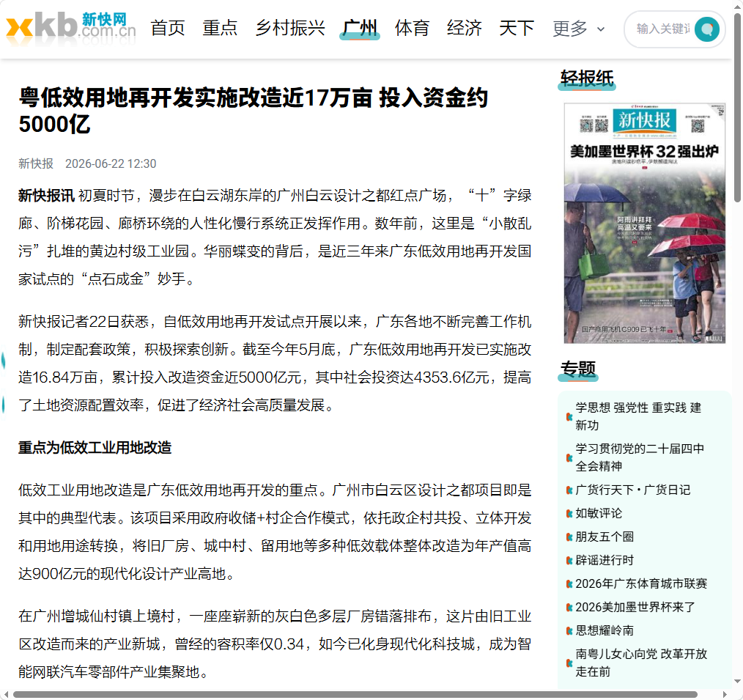Go to the 乡村振兴 section
The height and width of the screenshot is (700, 743).
(290, 28)
